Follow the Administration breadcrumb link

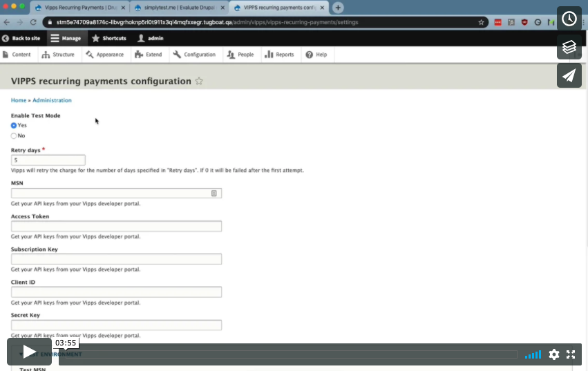[x=52, y=100]
